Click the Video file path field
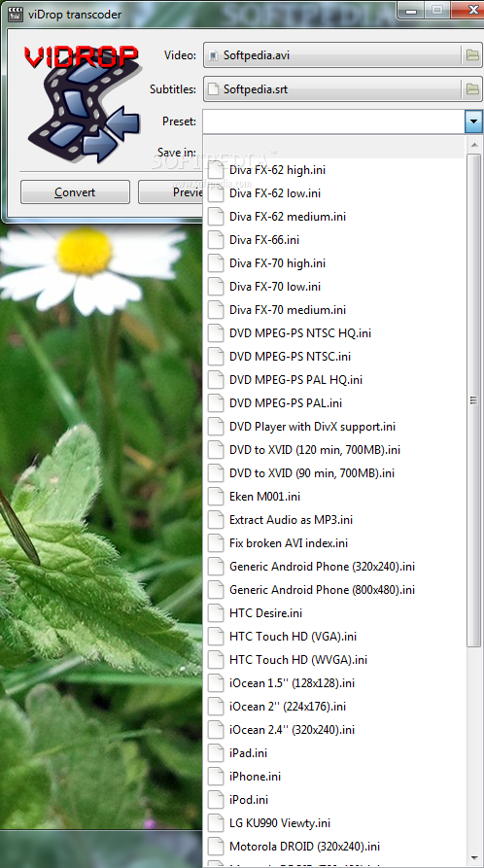Viewport: 484px width, 868px height. [332, 55]
